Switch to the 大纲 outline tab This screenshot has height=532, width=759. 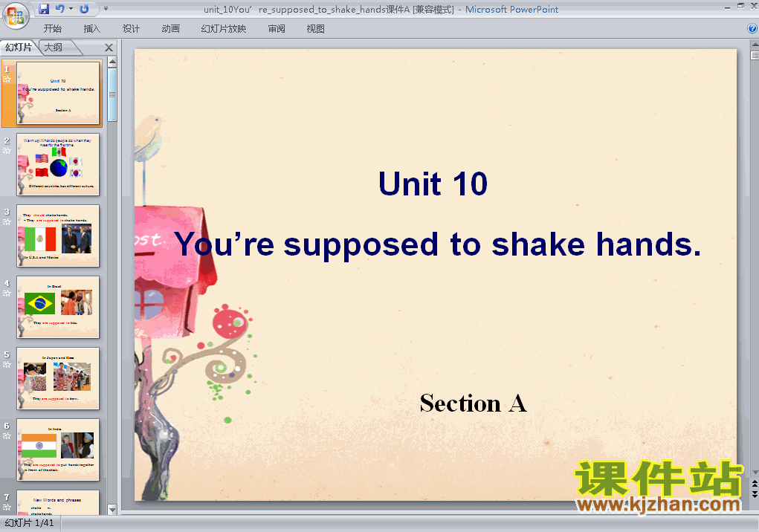click(x=54, y=48)
